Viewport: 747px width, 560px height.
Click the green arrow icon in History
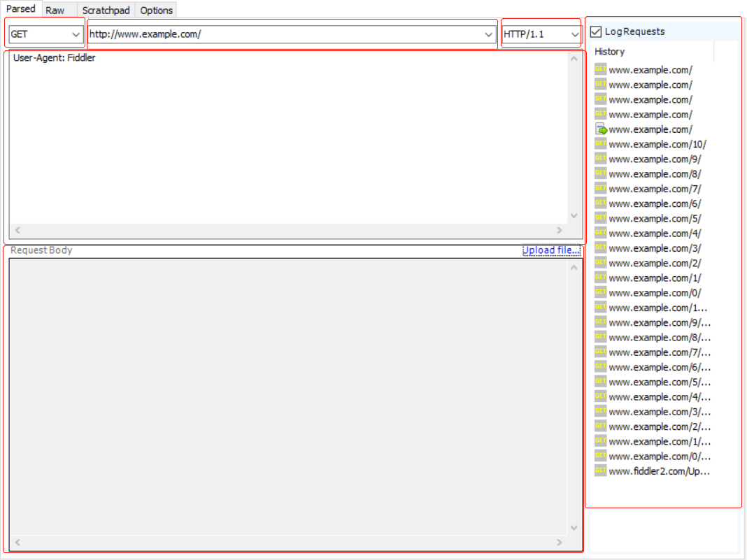coord(600,129)
